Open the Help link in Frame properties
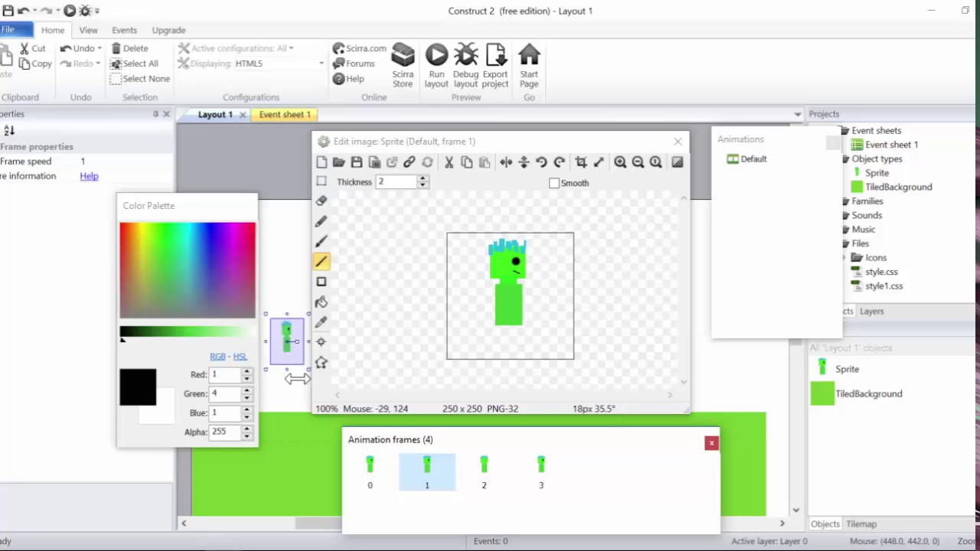The width and height of the screenshot is (980, 551). click(89, 176)
